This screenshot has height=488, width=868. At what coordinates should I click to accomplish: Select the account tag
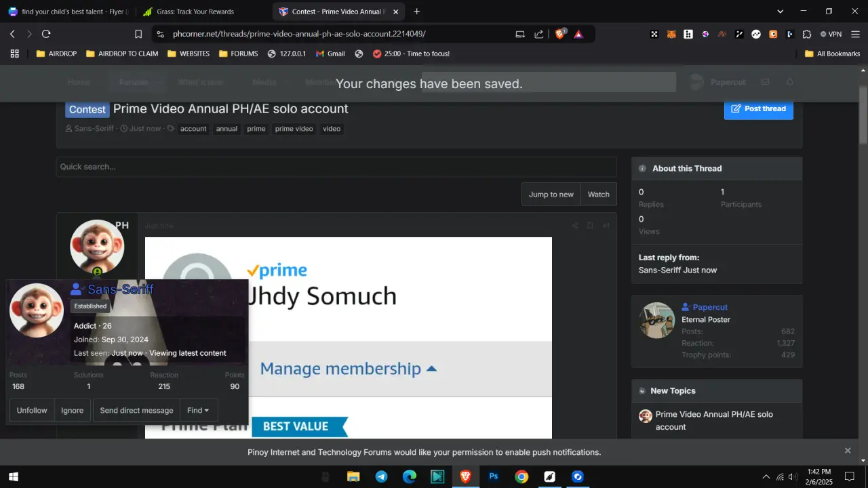click(193, 129)
